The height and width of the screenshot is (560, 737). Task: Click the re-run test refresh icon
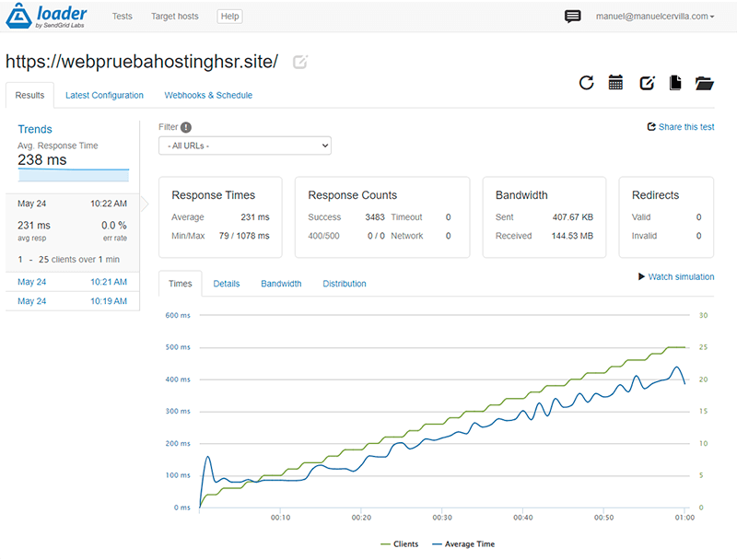pyautogui.click(x=586, y=83)
